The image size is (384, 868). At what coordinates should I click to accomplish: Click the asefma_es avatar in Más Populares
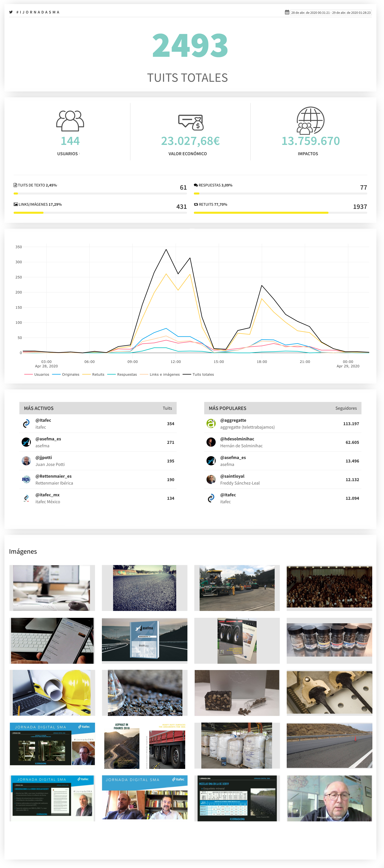pyautogui.click(x=211, y=461)
